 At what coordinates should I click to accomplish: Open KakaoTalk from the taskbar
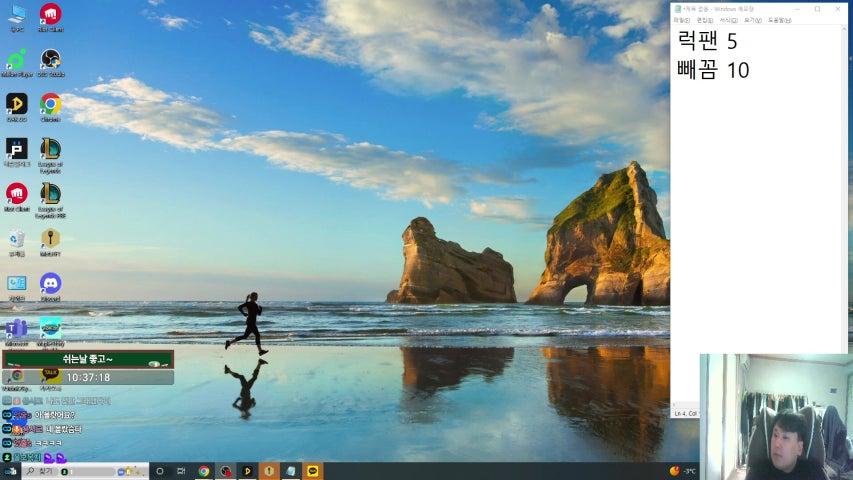312,471
